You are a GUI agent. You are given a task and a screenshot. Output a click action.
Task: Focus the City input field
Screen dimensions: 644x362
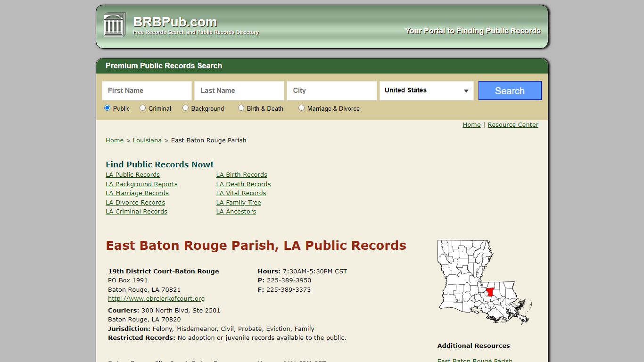(332, 90)
